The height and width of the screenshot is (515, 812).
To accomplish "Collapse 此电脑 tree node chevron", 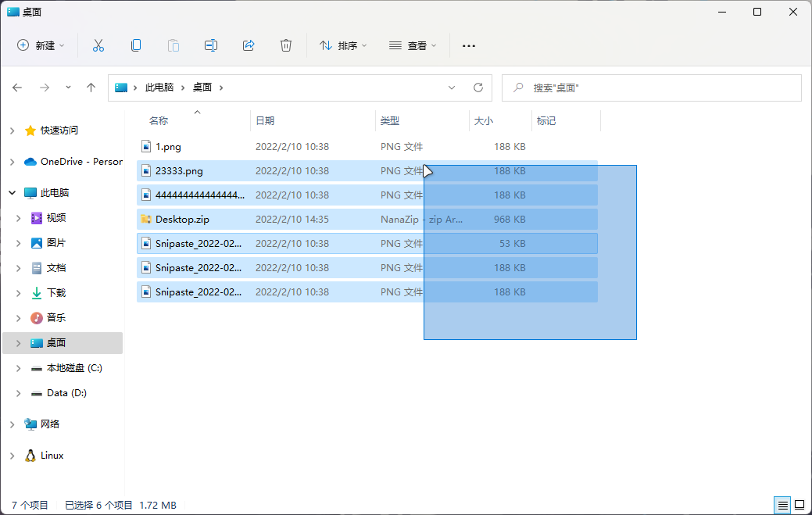I will click(x=12, y=193).
